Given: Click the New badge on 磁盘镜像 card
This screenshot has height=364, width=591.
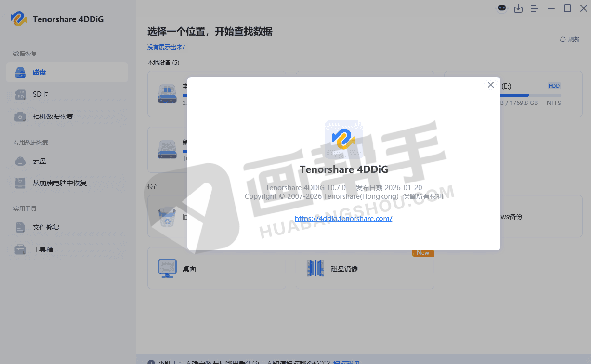Looking at the screenshot, I should click(x=423, y=253).
